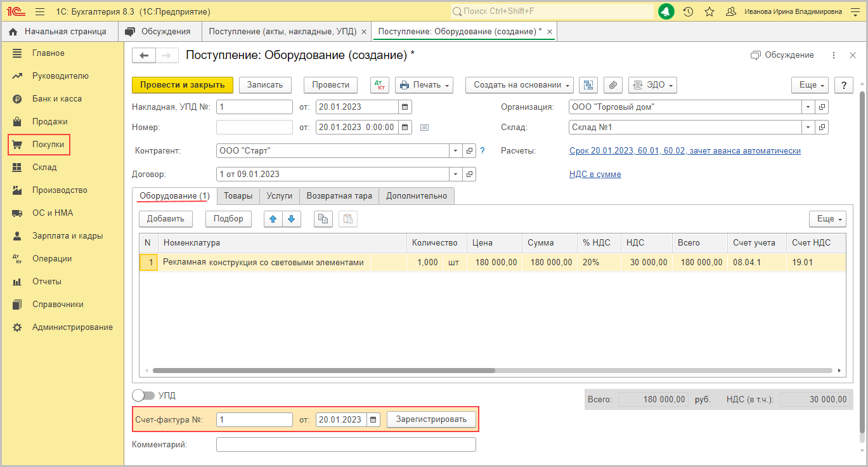Go forward with the right arrow button

167,56
